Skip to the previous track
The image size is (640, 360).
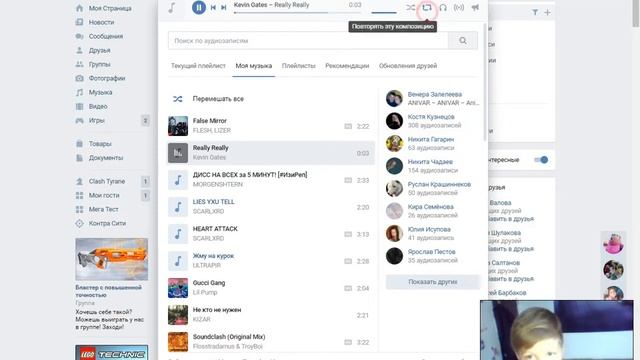tap(213, 7)
